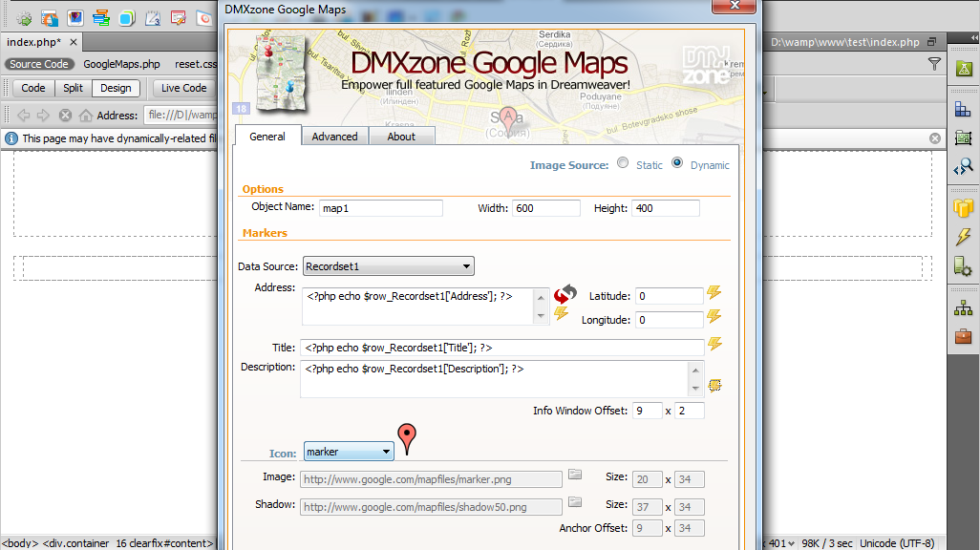Click the Width field

coord(546,208)
